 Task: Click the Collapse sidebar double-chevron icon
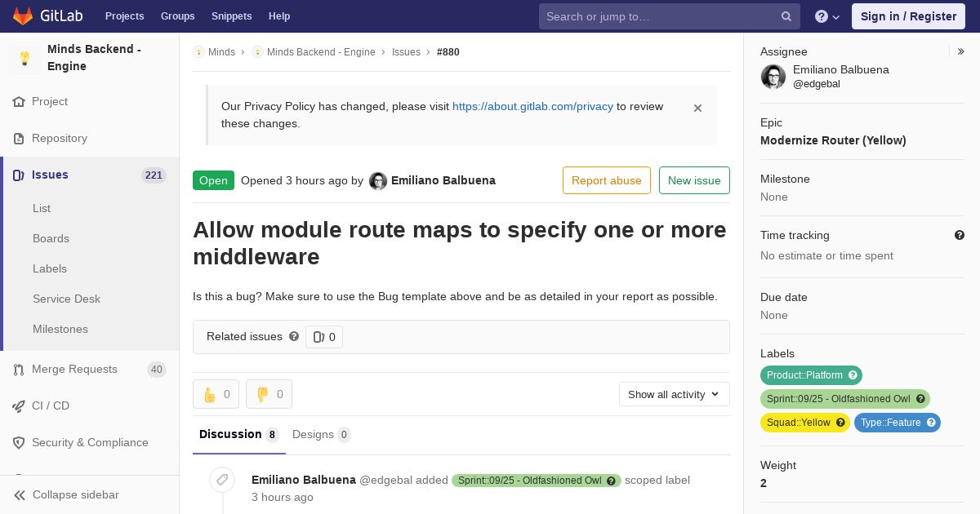tap(20, 495)
